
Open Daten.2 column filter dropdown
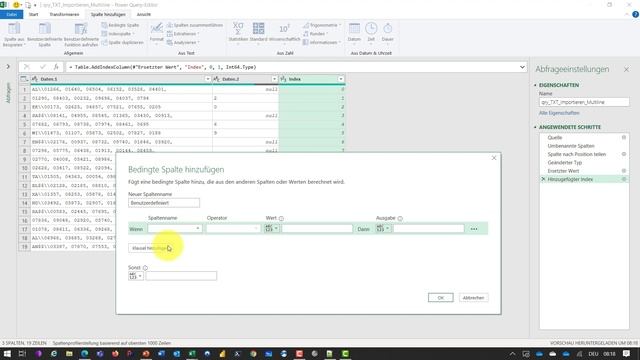(274, 79)
